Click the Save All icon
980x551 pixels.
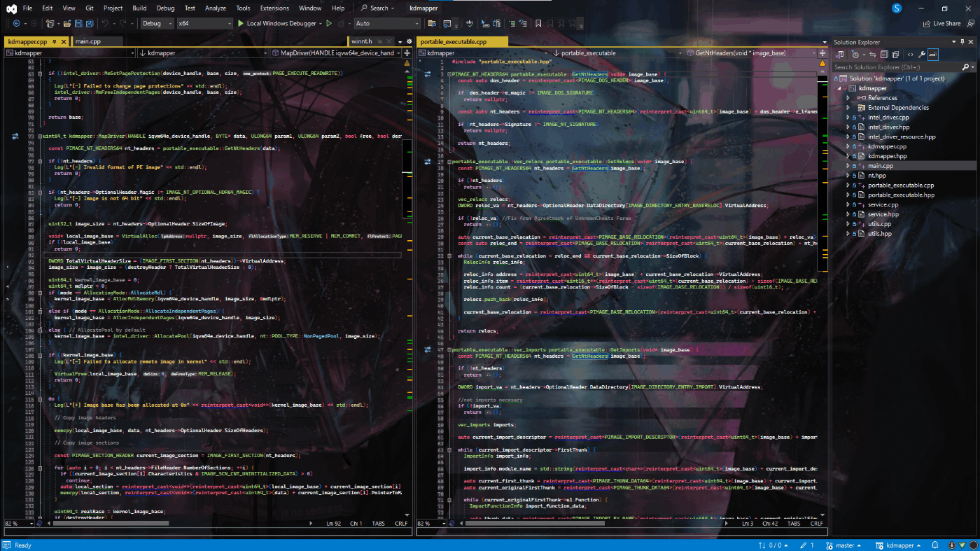90,23
